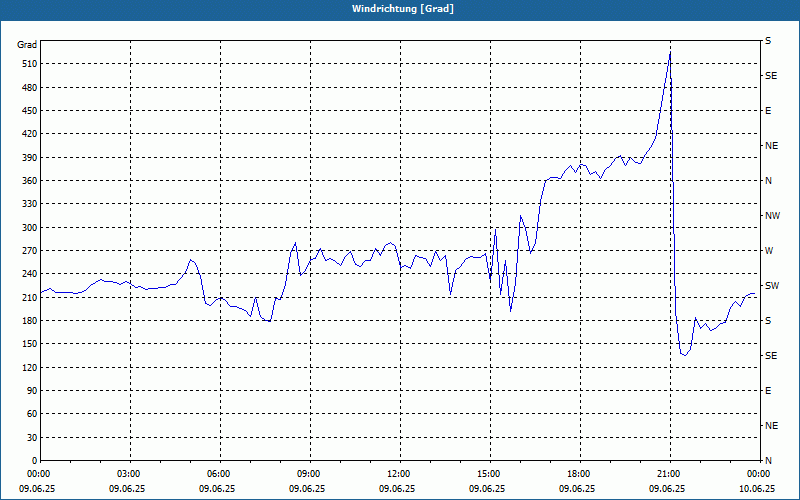Select the 510 y-axis value
The image size is (800, 500).
tap(30, 64)
